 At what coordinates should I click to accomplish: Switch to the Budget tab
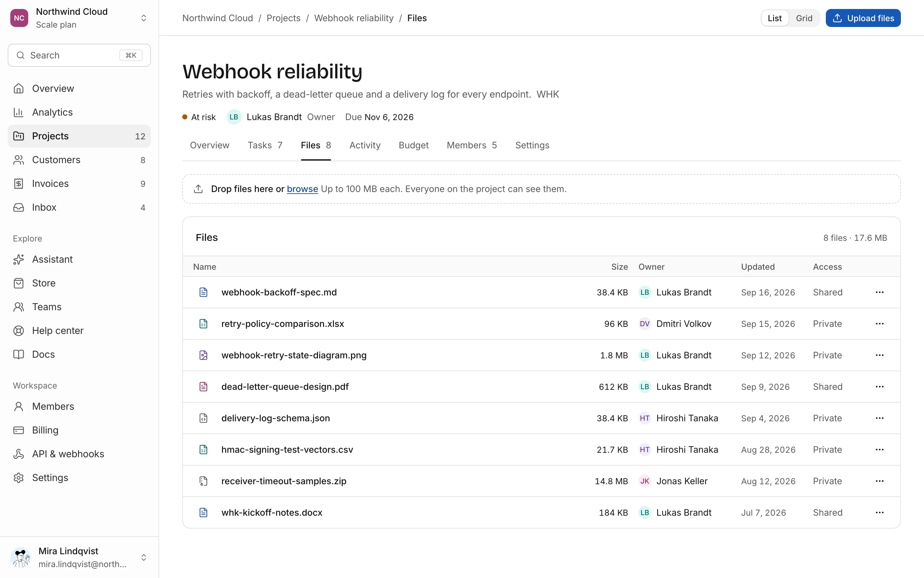414,145
